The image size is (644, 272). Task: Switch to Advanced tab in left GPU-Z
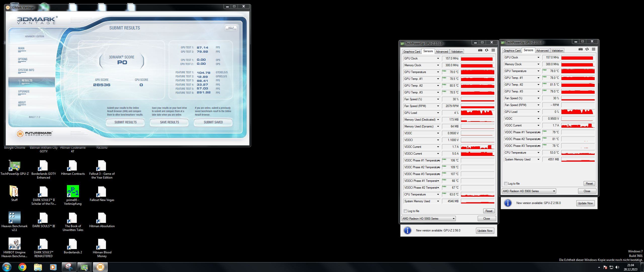click(442, 52)
